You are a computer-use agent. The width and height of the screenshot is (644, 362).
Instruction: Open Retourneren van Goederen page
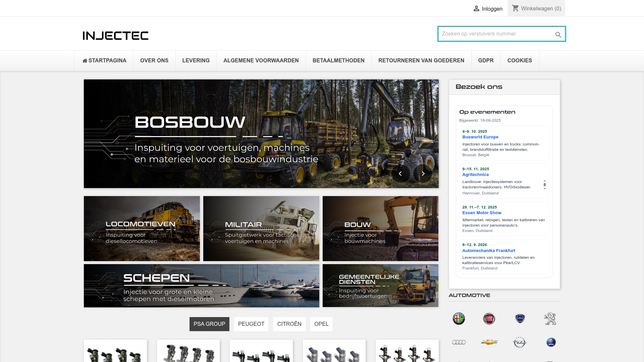(x=421, y=61)
